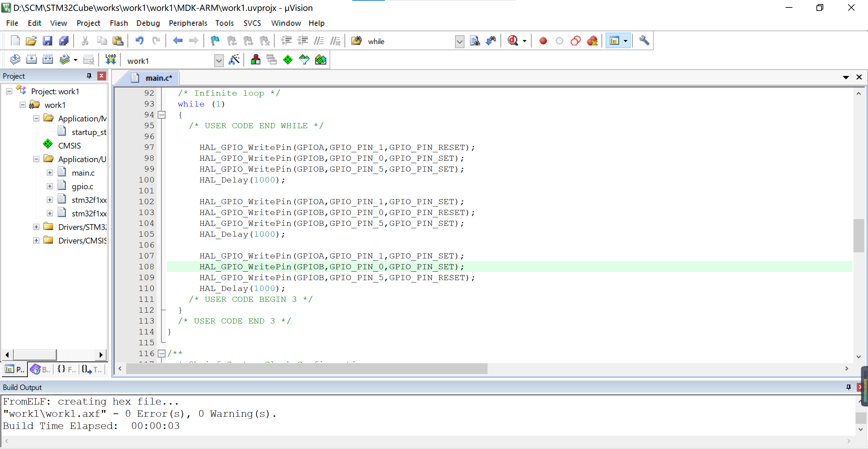Viewport: 868px width, 449px height.
Task: Indent selected lines icon
Action: (x=287, y=41)
